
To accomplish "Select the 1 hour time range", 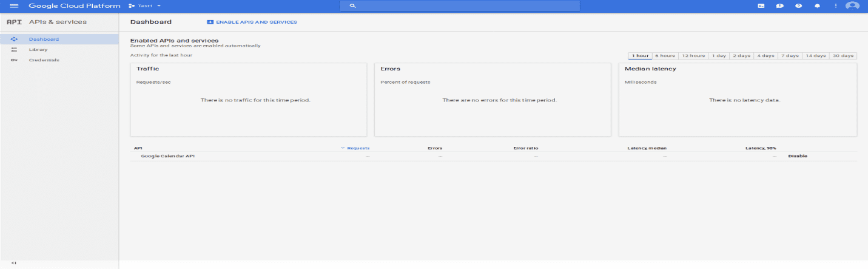I will 640,55.
